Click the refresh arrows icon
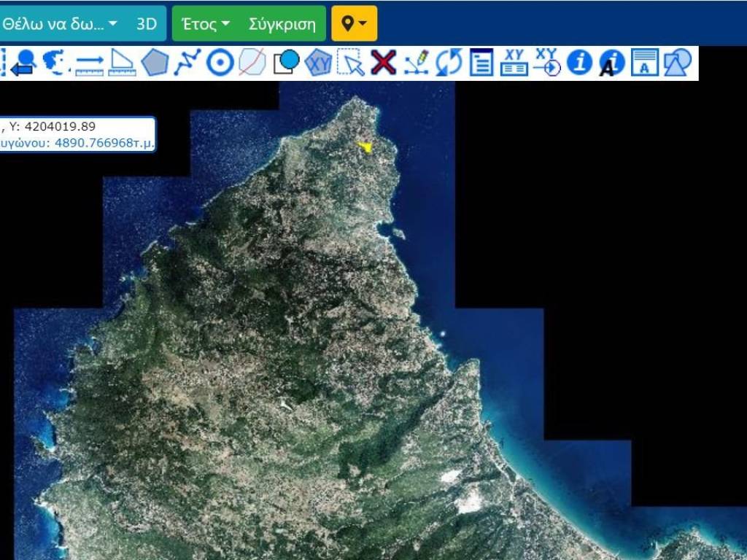The height and width of the screenshot is (560, 747). (449, 63)
